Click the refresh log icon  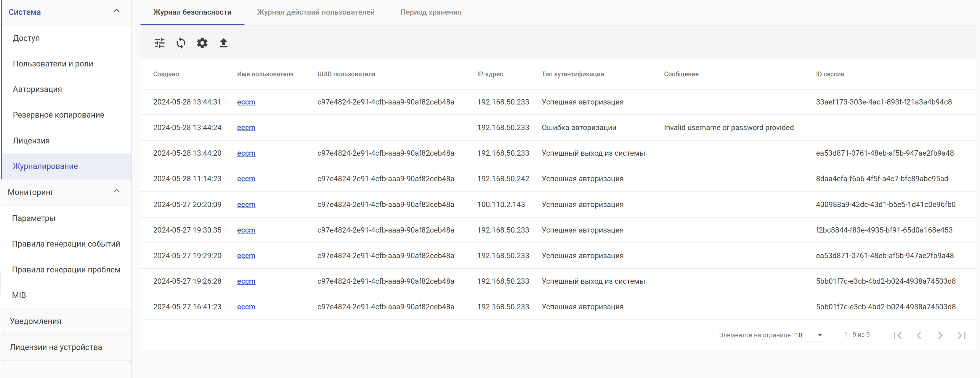181,43
